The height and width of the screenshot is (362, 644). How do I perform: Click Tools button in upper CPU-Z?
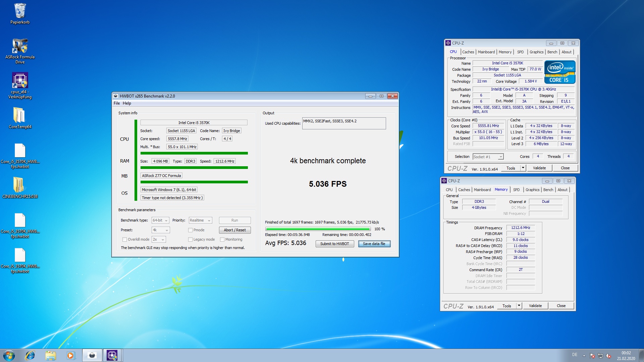(x=511, y=168)
